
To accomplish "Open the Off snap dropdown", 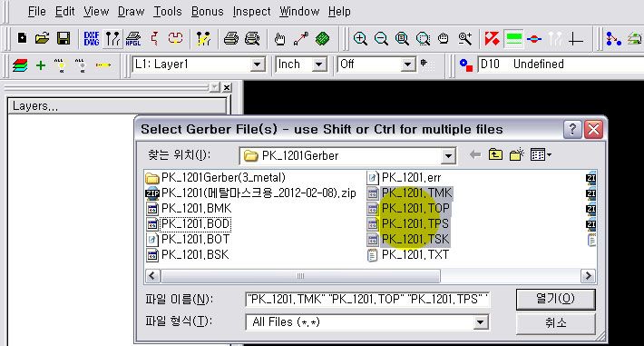I will pos(407,64).
